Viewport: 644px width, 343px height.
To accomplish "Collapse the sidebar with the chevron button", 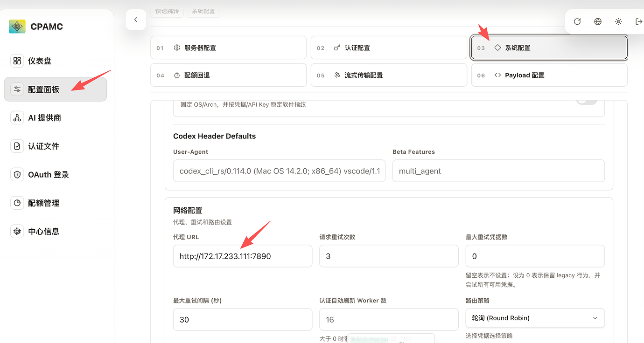I will click(136, 20).
